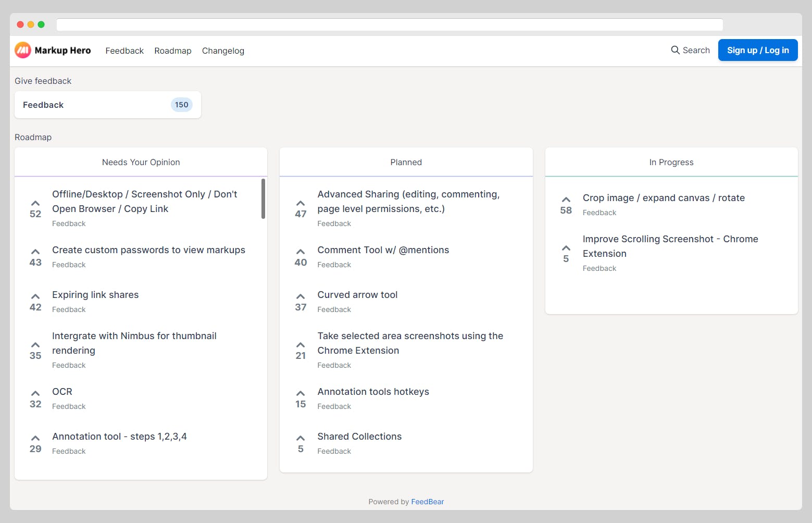This screenshot has width=812, height=523.
Task: Upvote "Annotation tool - steps 1,2,3,4"
Action: [35, 438]
